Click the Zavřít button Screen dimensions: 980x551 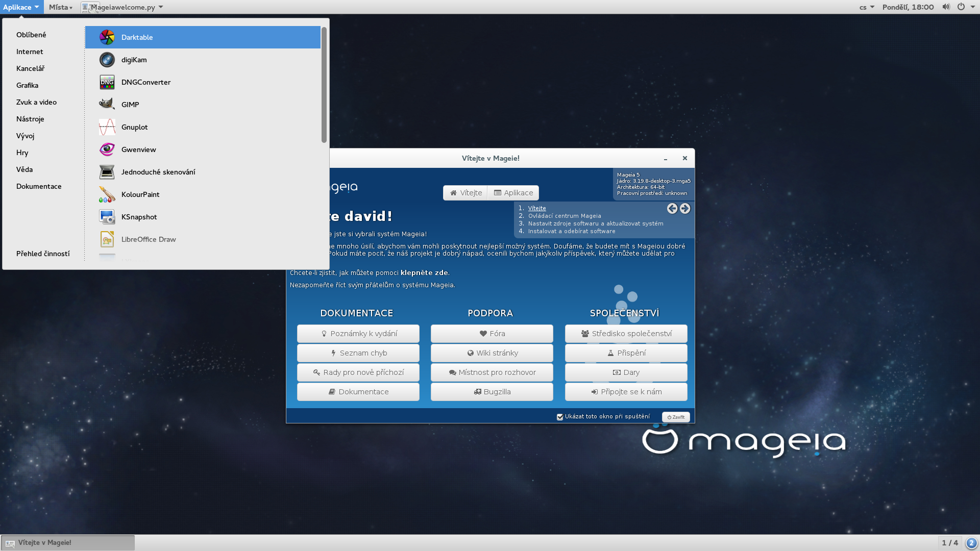coord(676,417)
